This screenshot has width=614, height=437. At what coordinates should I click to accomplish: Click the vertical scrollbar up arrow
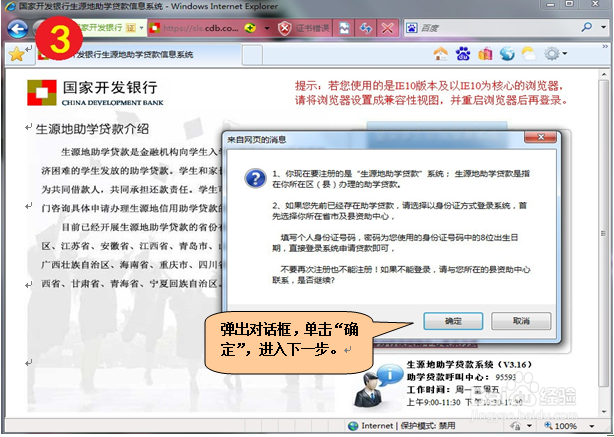pos(604,74)
